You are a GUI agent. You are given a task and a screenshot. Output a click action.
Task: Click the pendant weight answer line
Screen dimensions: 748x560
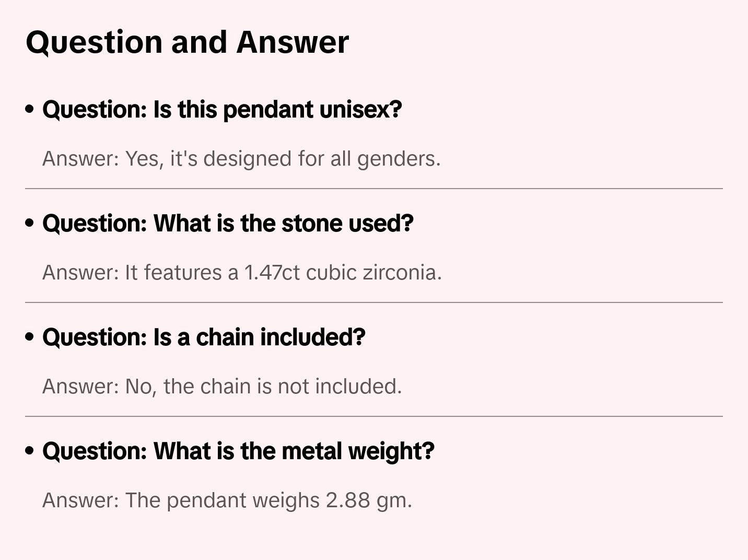pos(227,500)
